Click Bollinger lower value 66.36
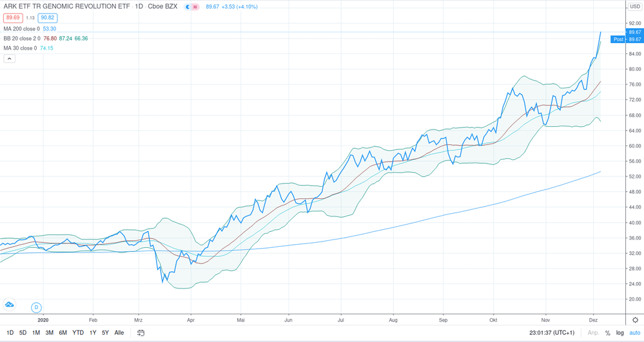 point(81,38)
